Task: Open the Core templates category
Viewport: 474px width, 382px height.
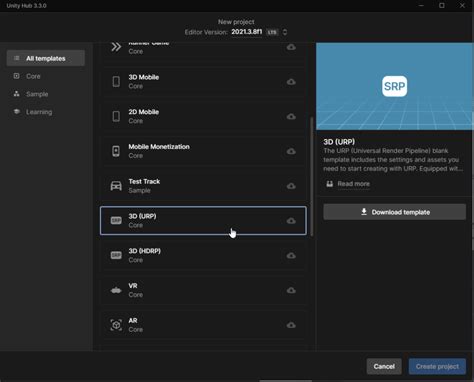Action: point(33,76)
